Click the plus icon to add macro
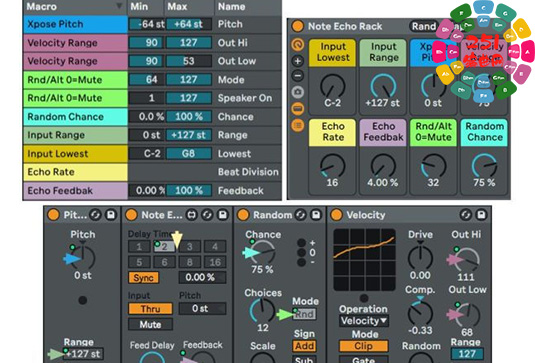The height and width of the screenshot is (363, 535). tap(298, 61)
